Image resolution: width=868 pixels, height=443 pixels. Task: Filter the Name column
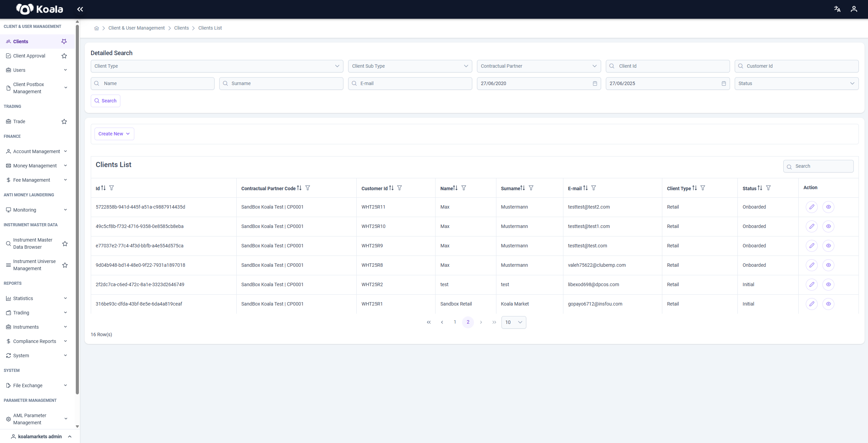point(464,188)
